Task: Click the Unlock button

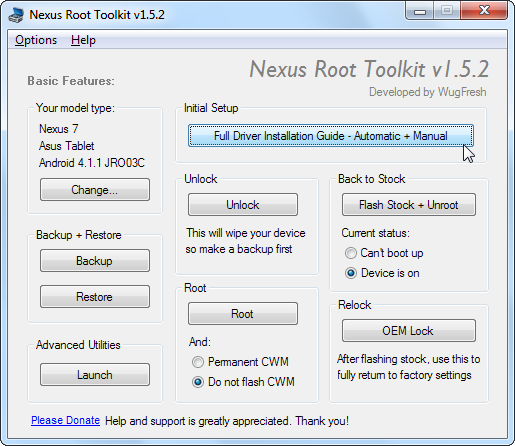Action: point(243,204)
